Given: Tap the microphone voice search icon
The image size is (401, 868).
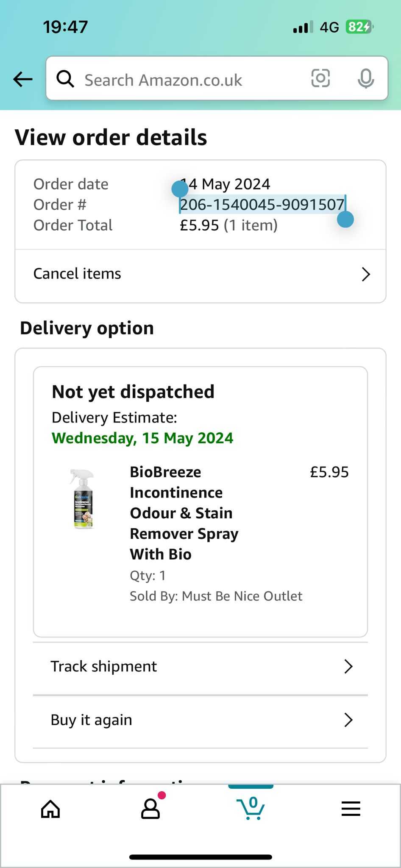Looking at the screenshot, I should pyautogui.click(x=365, y=78).
